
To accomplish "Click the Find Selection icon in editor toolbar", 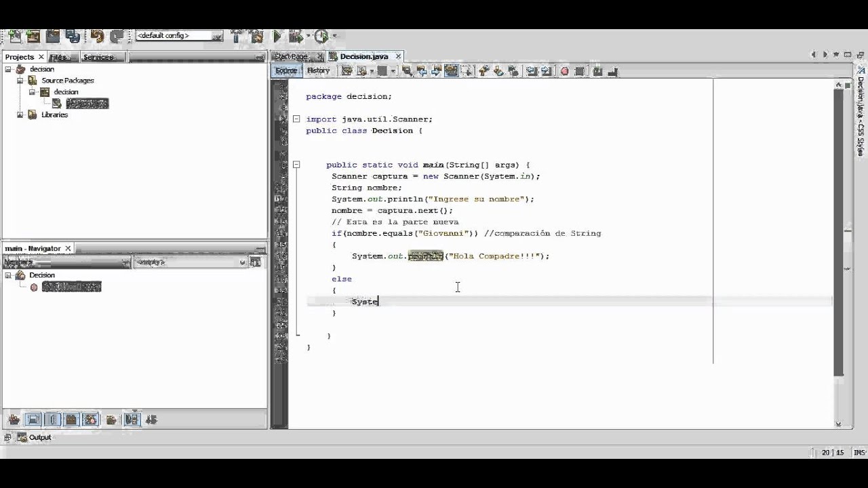I will (406, 70).
